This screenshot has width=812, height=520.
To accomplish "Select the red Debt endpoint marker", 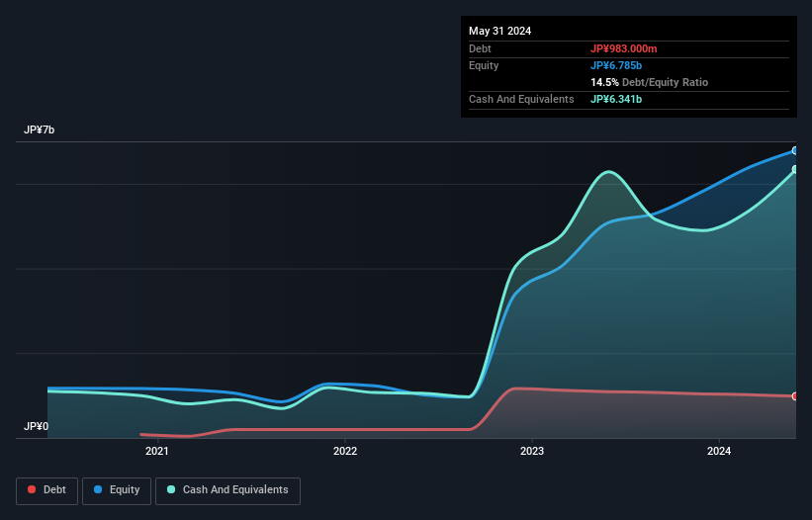I will pos(795,396).
